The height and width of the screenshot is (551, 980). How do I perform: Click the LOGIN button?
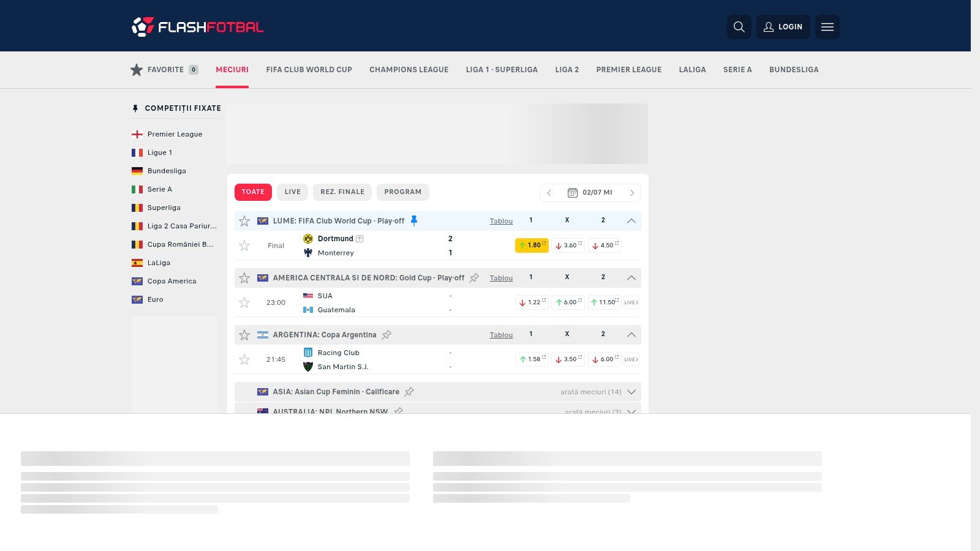pos(783,27)
